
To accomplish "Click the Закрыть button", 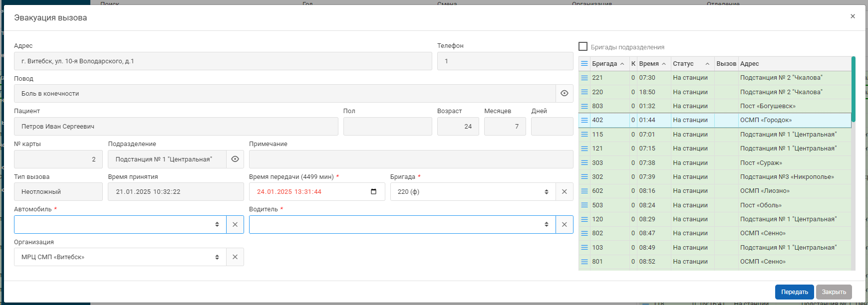I will [834, 292].
